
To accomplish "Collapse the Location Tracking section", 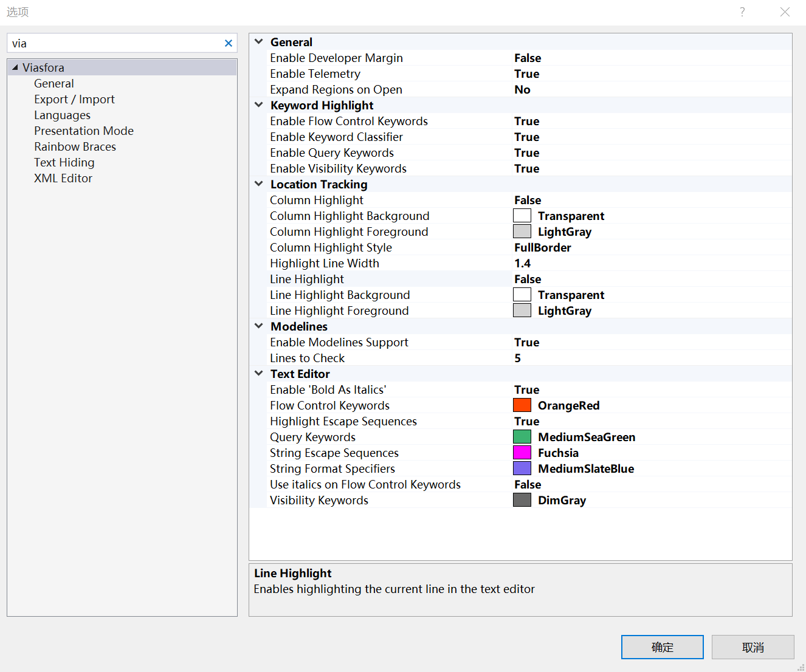I will coord(259,184).
